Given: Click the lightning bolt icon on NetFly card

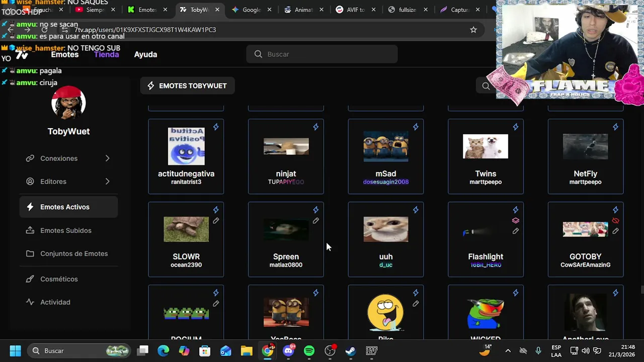Looking at the screenshot, I should [615, 127].
